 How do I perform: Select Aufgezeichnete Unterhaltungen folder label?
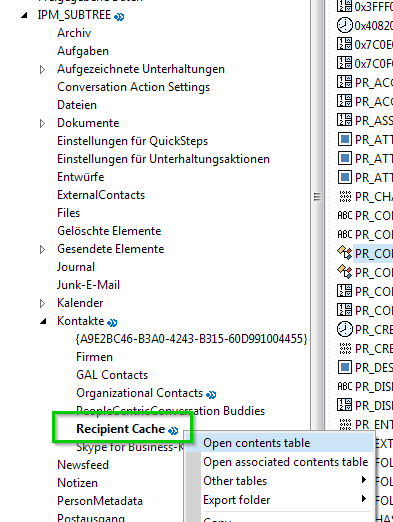(x=141, y=69)
